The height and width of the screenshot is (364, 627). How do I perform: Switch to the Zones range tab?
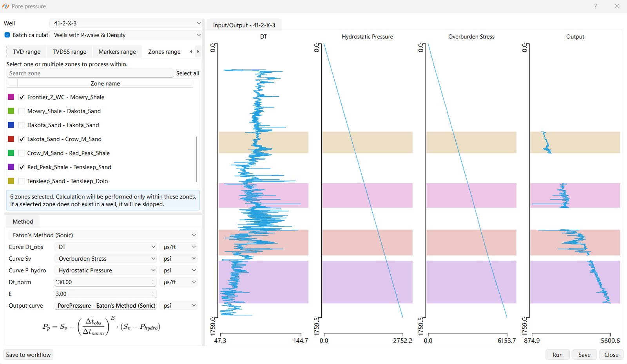(x=164, y=52)
